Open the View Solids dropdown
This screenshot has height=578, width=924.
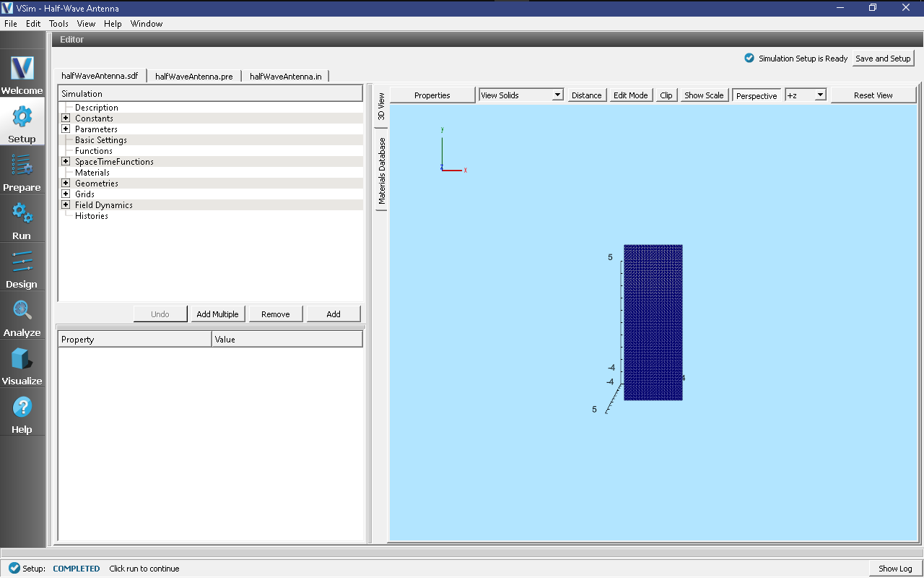tap(521, 95)
